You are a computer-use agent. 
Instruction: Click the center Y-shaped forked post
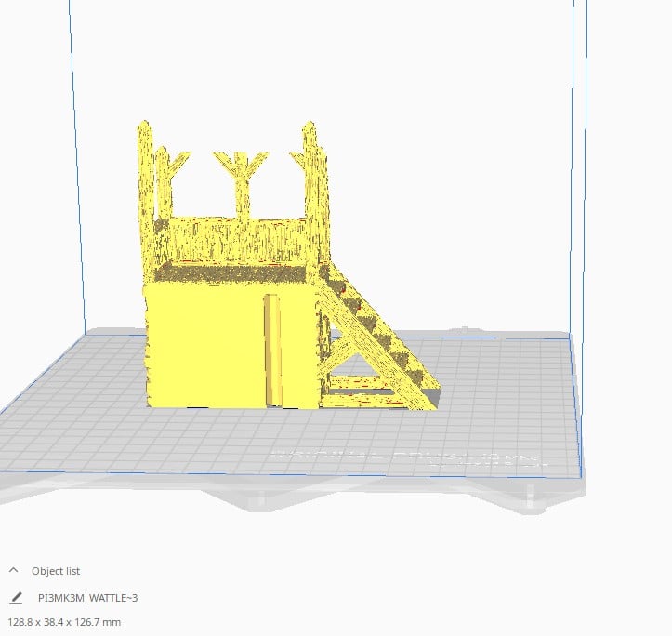(x=242, y=180)
